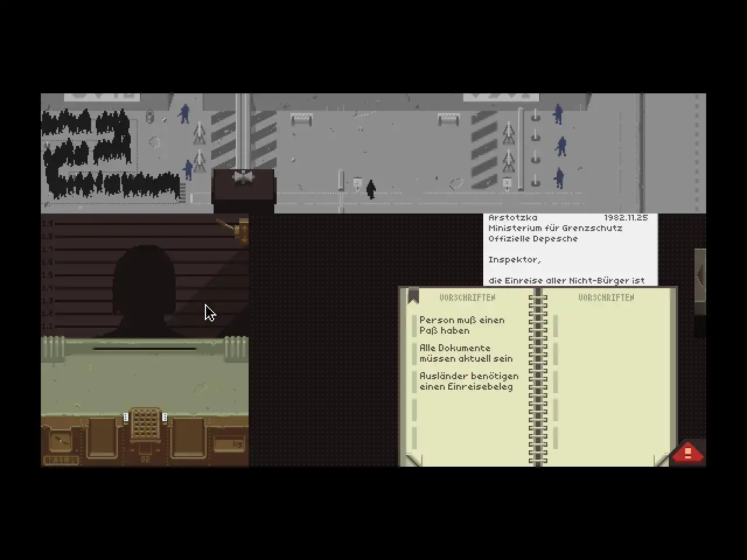Screen dimensions: 747x560
Task: Select the rule 'Person muß einen Paß haben'
Action: pyautogui.click(x=462, y=325)
